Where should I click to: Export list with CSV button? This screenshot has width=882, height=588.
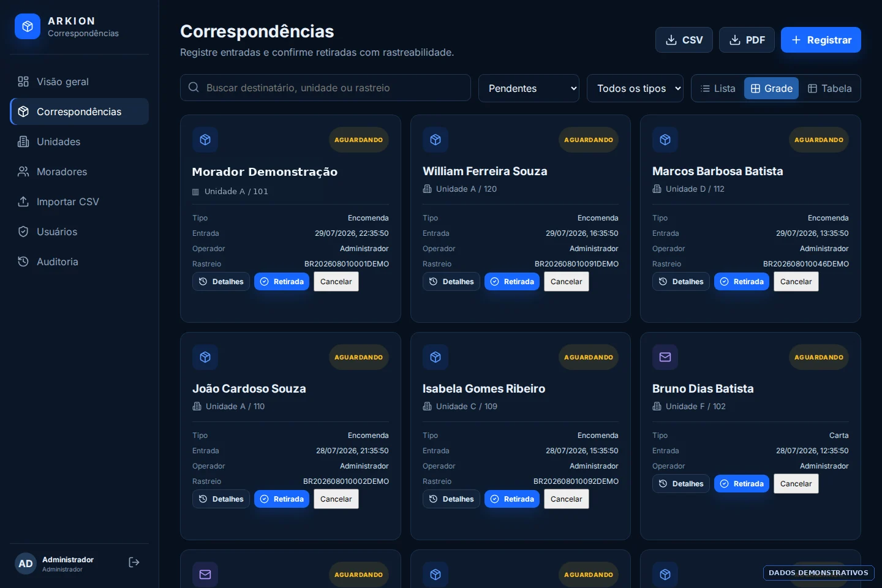[684, 40]
